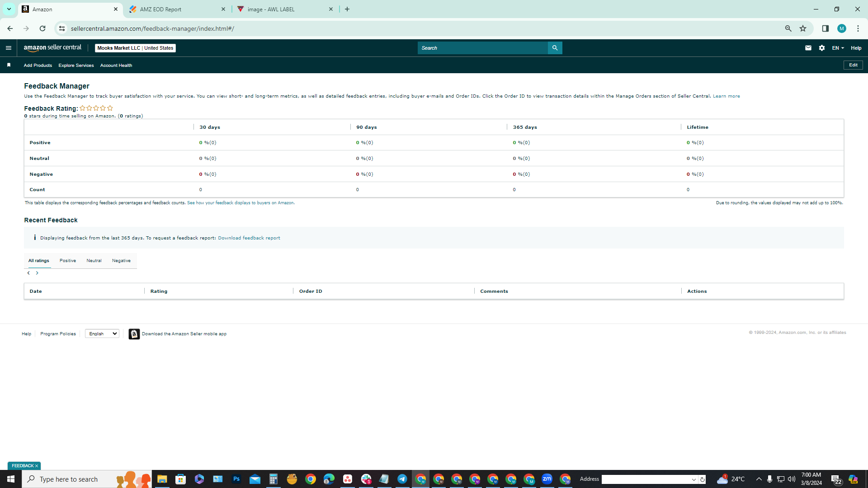Viewport: 868px width, 488px height.
Task: Click Download feedback report link
Action: point(249,238)
